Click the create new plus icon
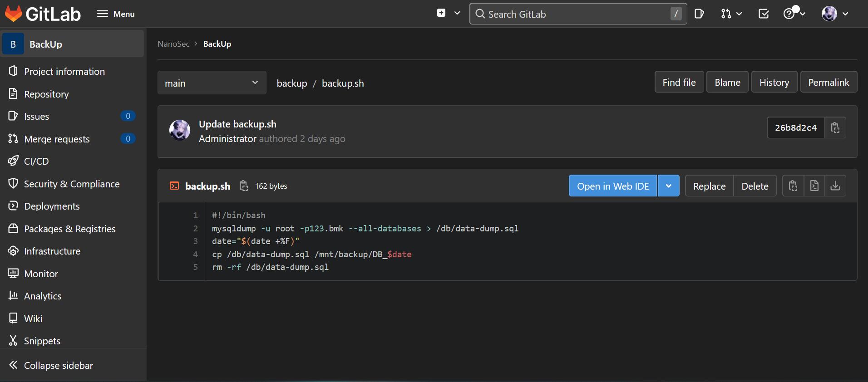The image size is (868, 382). [x=441, y=13]
